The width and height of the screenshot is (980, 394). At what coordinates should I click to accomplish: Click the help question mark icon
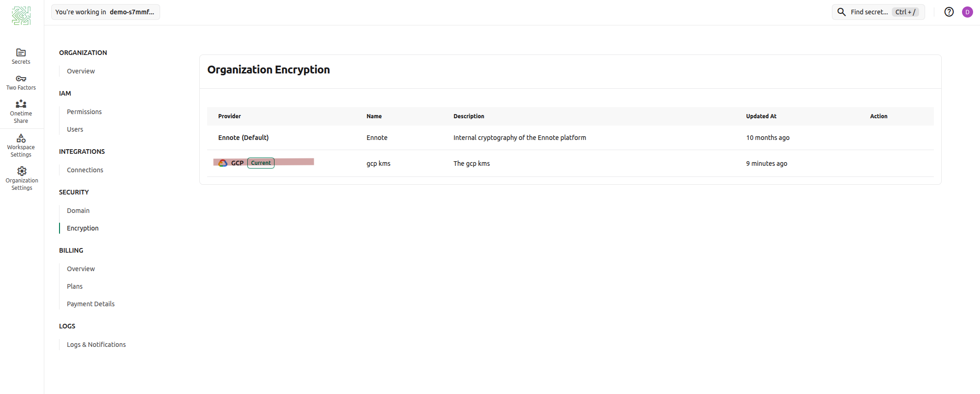[949, 12]
